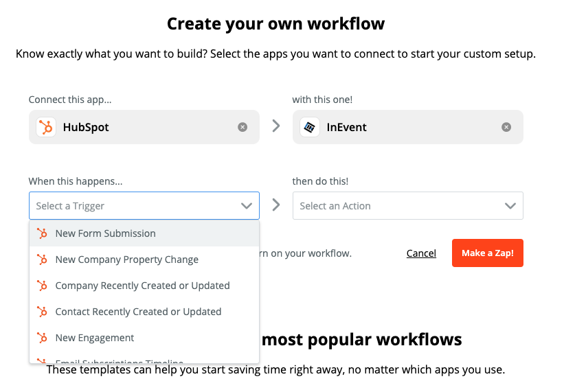Viewport: 564px width, 392px height.
Task: Click the arrow between the two app fields
Action: 276,126
